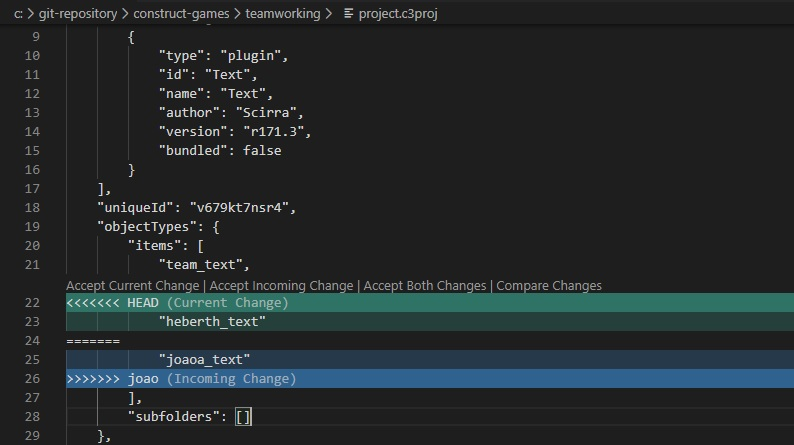Click line number 19 for objectTypes

click(32, 227)
